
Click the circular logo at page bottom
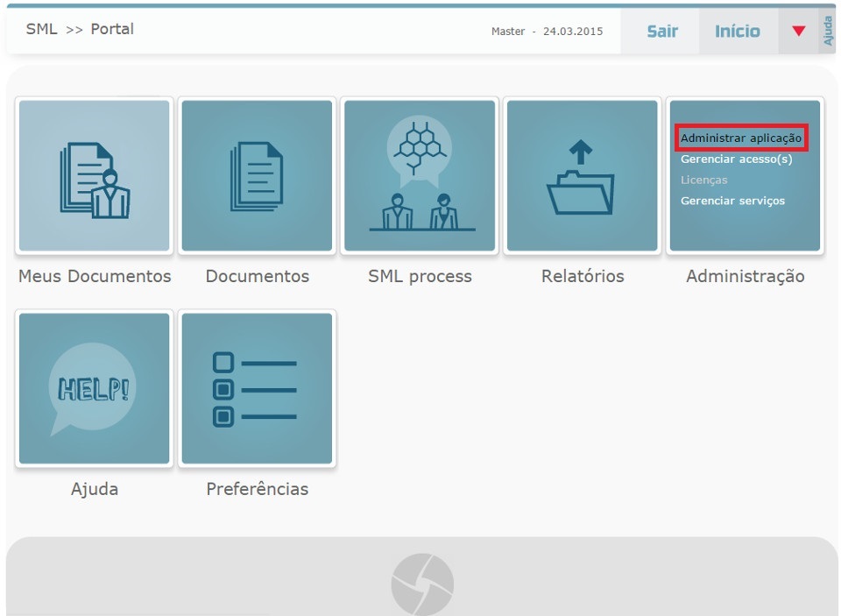(x=422, y=584)
